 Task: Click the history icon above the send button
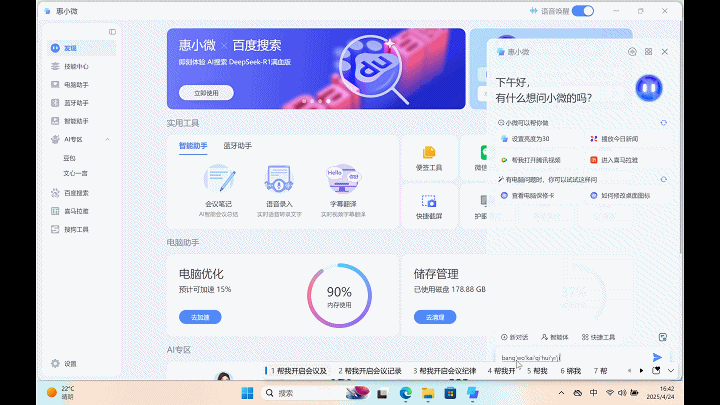coord(663,337)
